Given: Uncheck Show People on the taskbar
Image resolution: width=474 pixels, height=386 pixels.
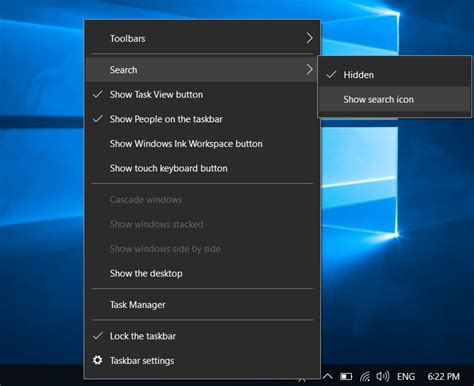Looking at the screenshot, I should point(202,119).
